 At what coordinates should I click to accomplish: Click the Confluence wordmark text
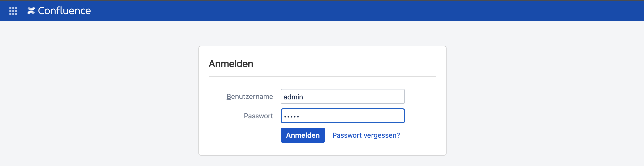pyautogui.click(x=64, y=11)
